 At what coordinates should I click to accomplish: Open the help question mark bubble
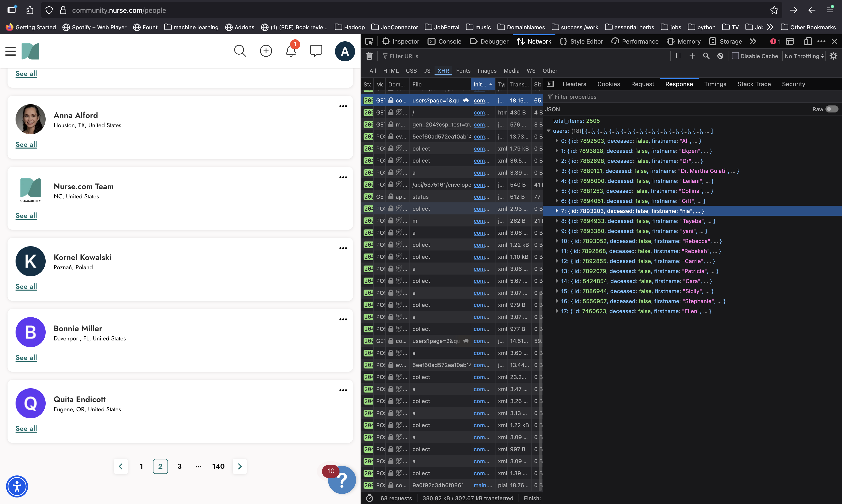pos(342,479)
